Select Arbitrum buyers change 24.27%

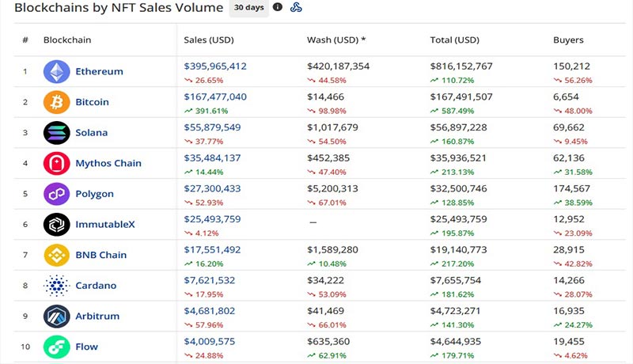tap(578, 325)
